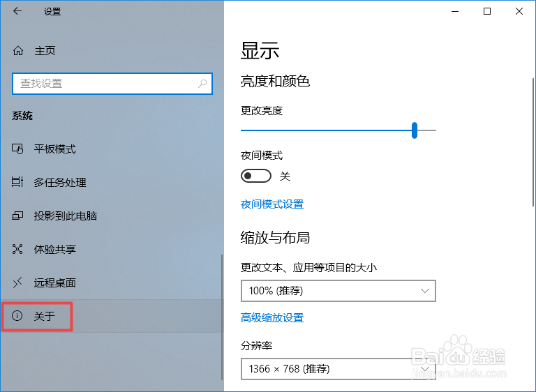Viewport: 536px width, 392px height.
Task: Click the search magnifier icon
Action: tap(202, 84)
